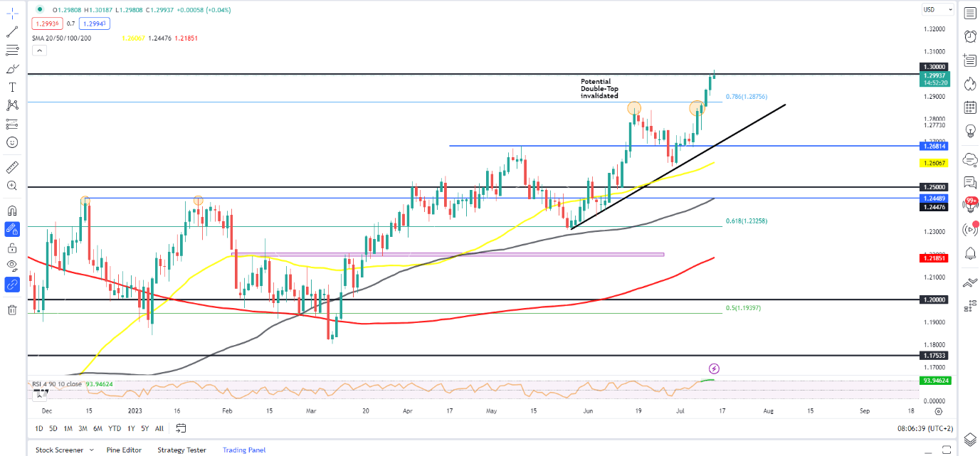
Task: Select the ruler measure tool
Action: tap(12, 167)
